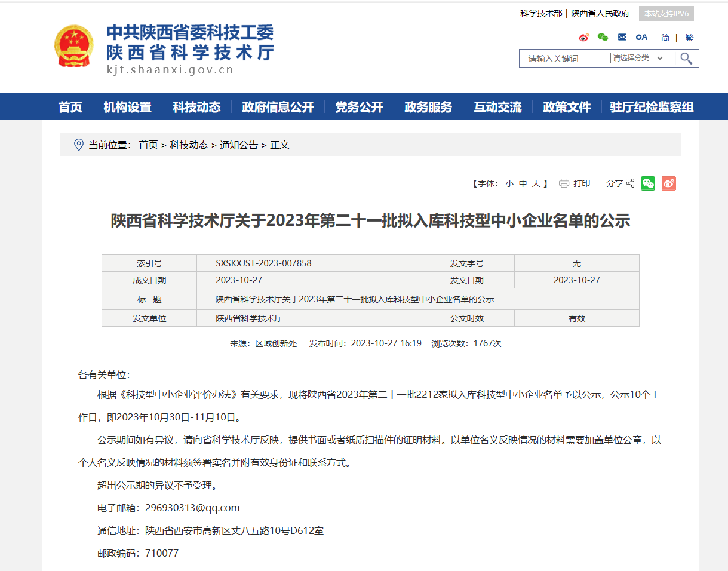The height and width of the screenshot is (571, 728).
Task: Click the keyword search input field
Action: coord(564,59)
